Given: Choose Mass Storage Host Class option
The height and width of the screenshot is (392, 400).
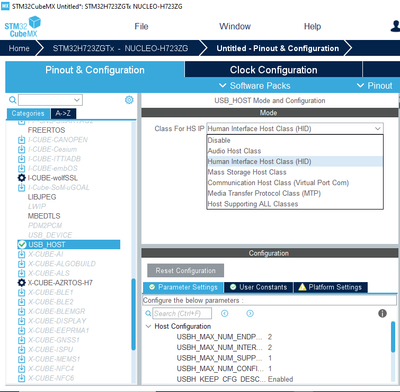Looking at the screenshot, I should (x=295, y=172).
